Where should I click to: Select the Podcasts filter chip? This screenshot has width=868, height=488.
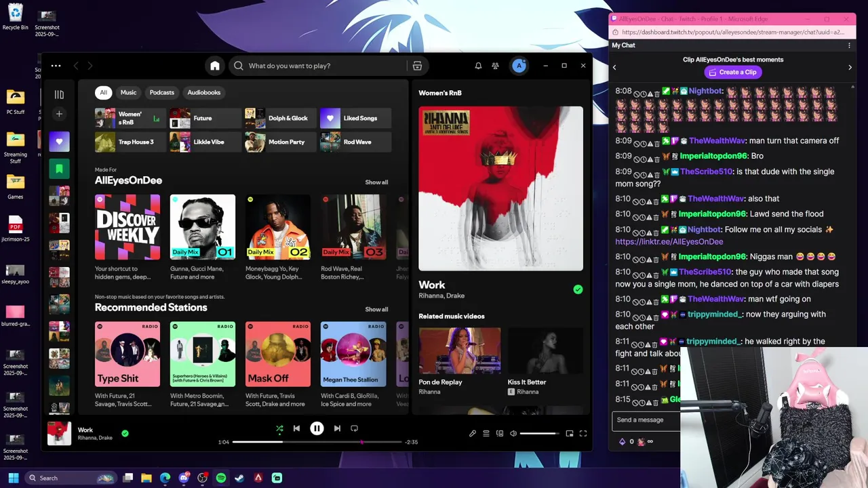(x=161, y=92)
